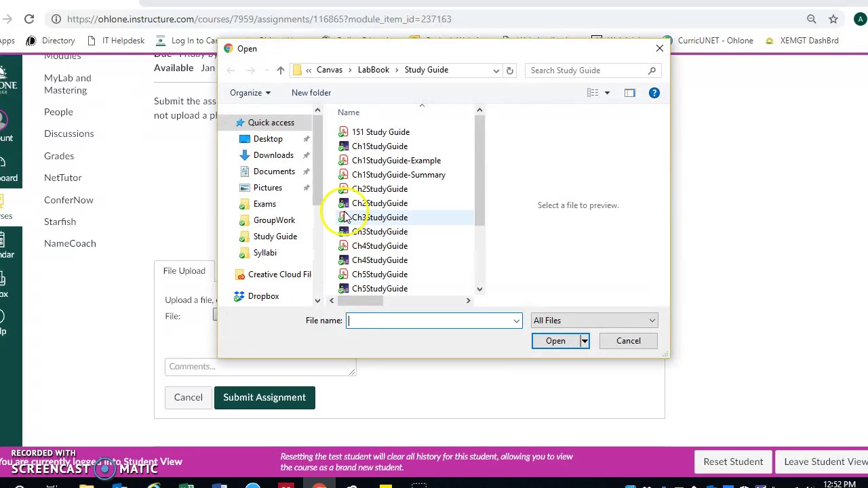Click the Submit Assignment button

tap(264, 397)
